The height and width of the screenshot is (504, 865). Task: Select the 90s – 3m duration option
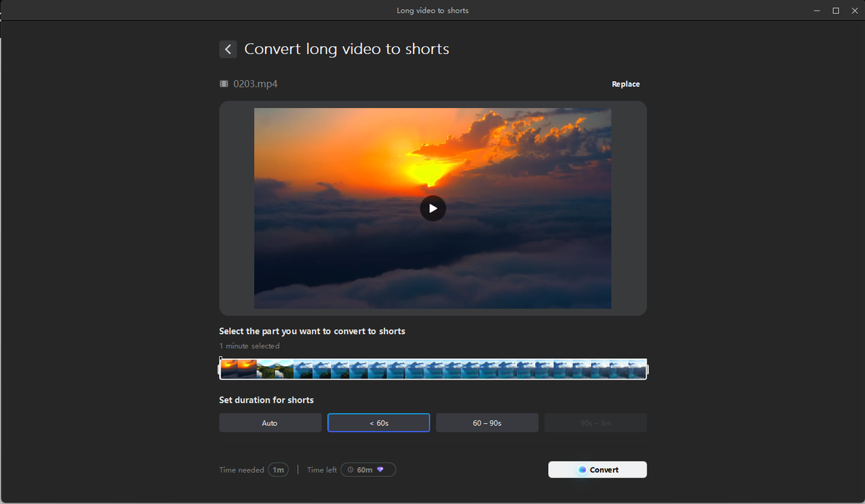click(595, 422)
